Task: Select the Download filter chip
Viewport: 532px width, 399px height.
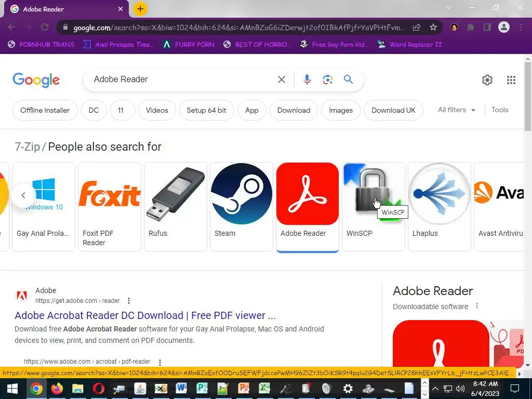Action: [x=294, y=110]
